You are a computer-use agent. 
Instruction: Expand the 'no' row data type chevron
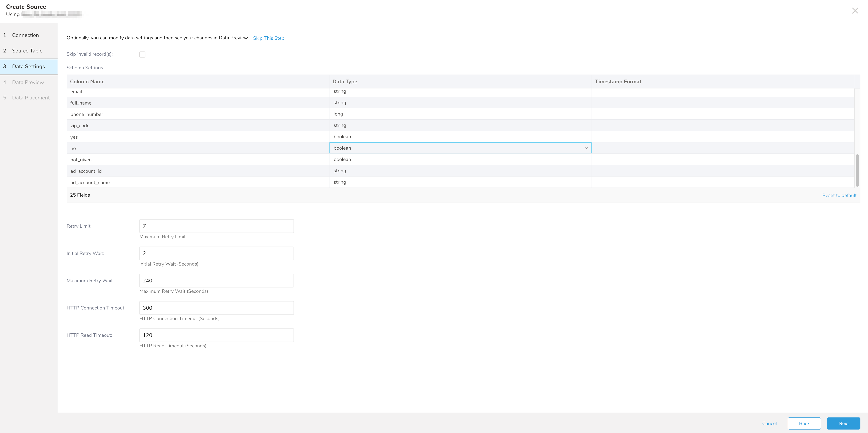pos(586,148)
